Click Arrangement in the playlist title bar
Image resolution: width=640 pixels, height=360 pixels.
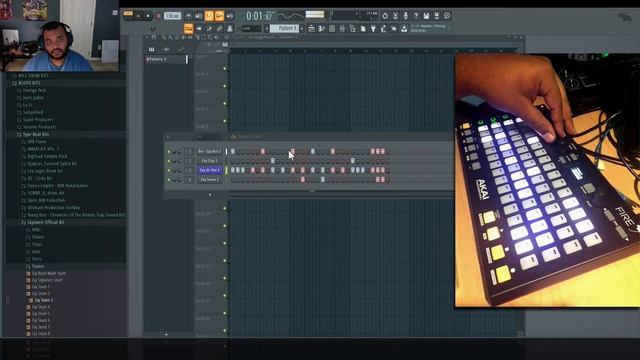261,37
